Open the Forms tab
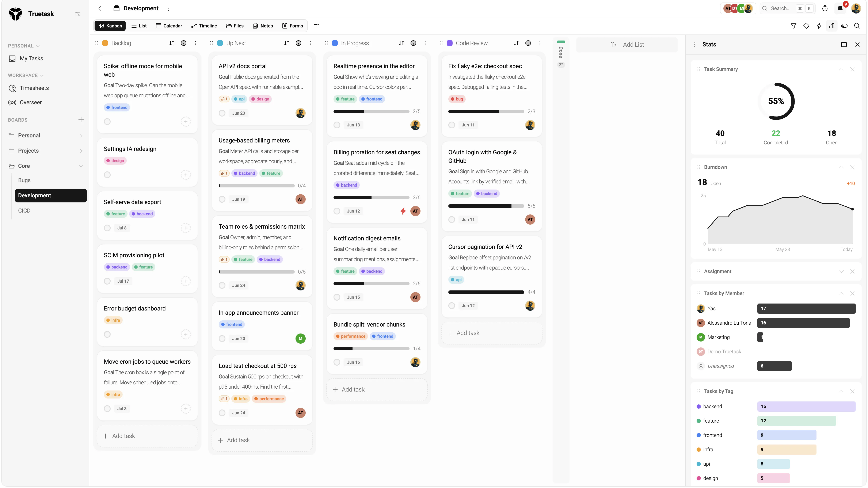Viewport: 868px width, 488px height. tap(293, 26)
